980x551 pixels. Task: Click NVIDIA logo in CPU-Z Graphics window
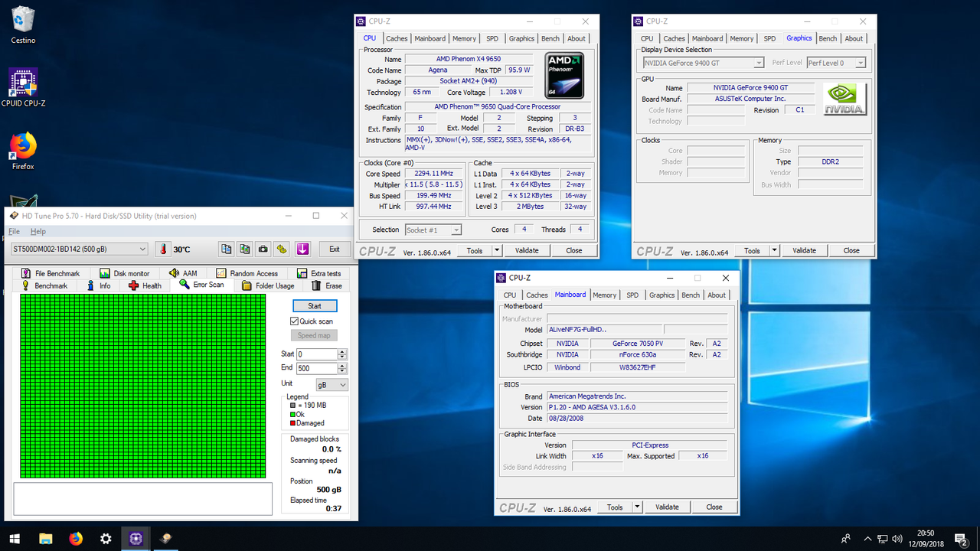coord(844,99)
